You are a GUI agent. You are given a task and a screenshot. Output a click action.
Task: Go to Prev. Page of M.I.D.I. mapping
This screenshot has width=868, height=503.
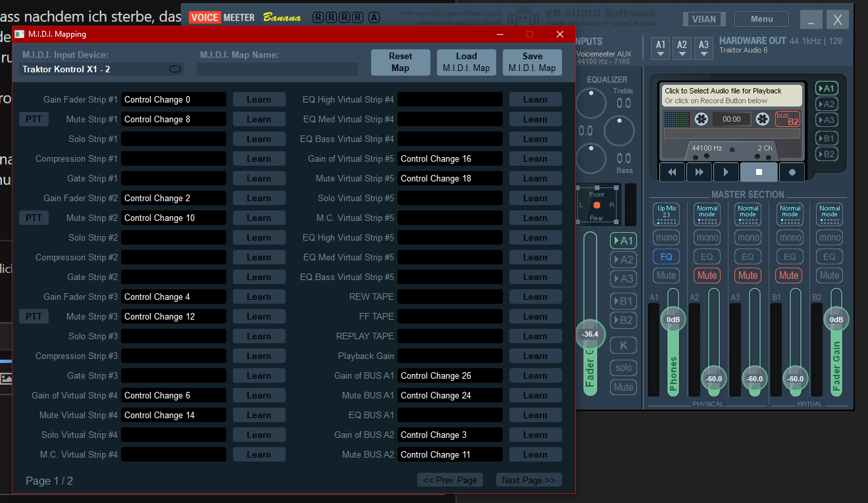(450, 480)
